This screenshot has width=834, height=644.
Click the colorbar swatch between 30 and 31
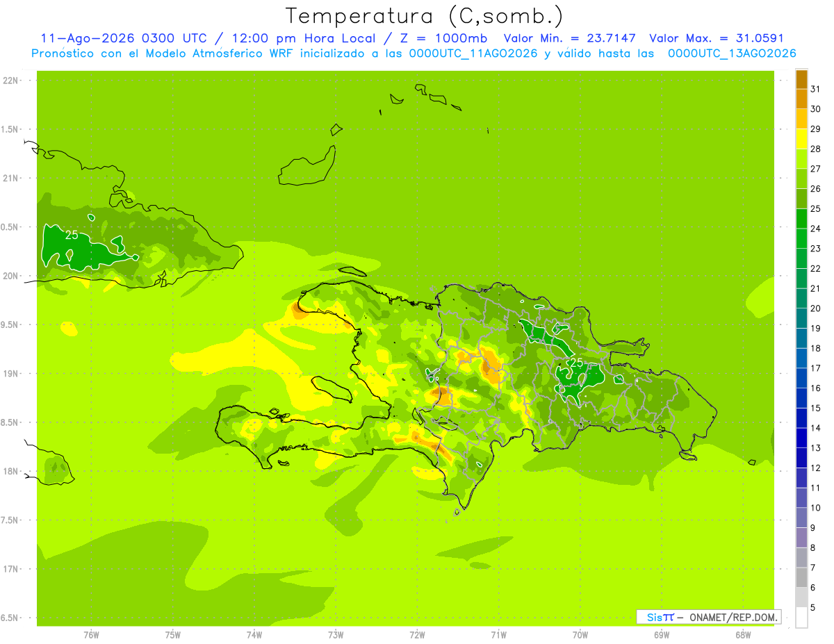click(x=801, y=99)
